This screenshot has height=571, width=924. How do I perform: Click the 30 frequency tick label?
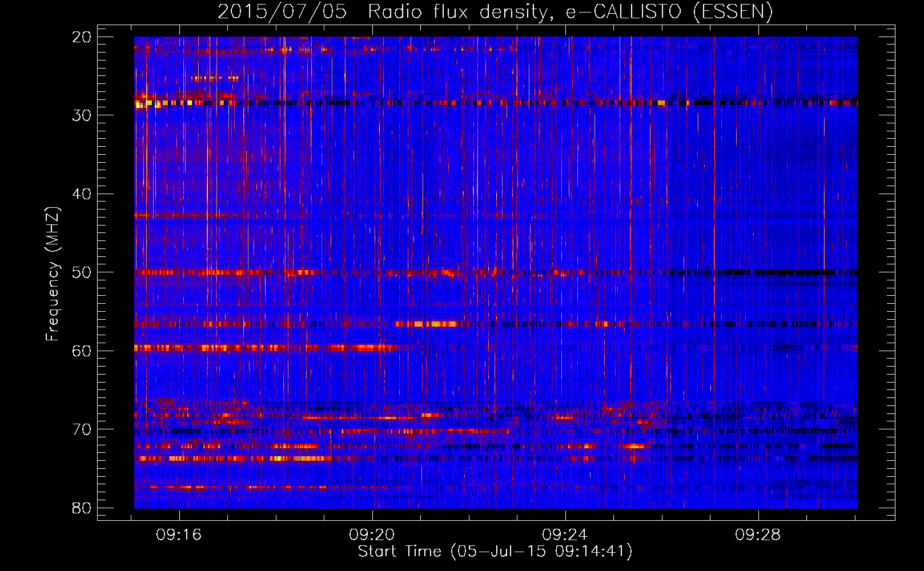(82, 115)
